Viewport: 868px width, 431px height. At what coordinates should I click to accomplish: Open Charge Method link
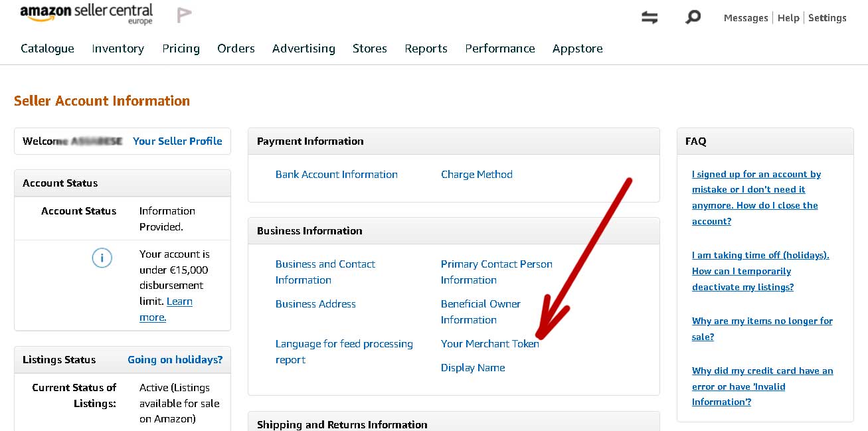477,174
